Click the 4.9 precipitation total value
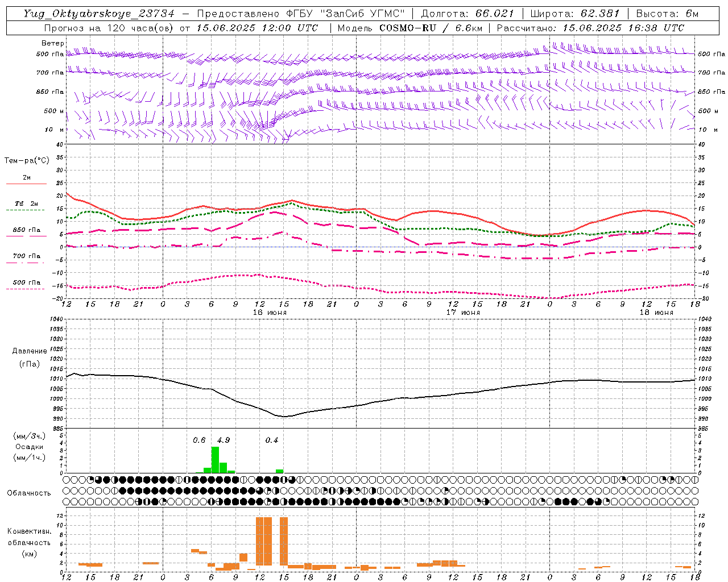Image resolution: width=728 pixels, height=582 pixels. (224, 440)
